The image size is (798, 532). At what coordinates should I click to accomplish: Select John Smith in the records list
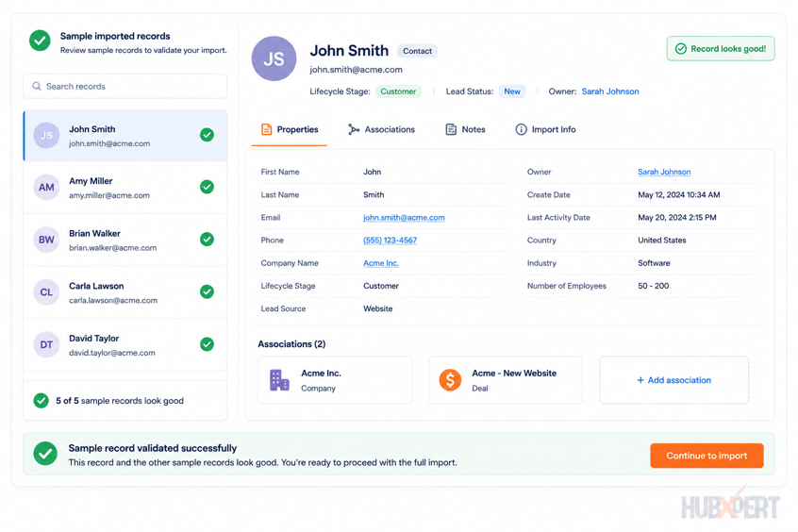tap(125, 136)
